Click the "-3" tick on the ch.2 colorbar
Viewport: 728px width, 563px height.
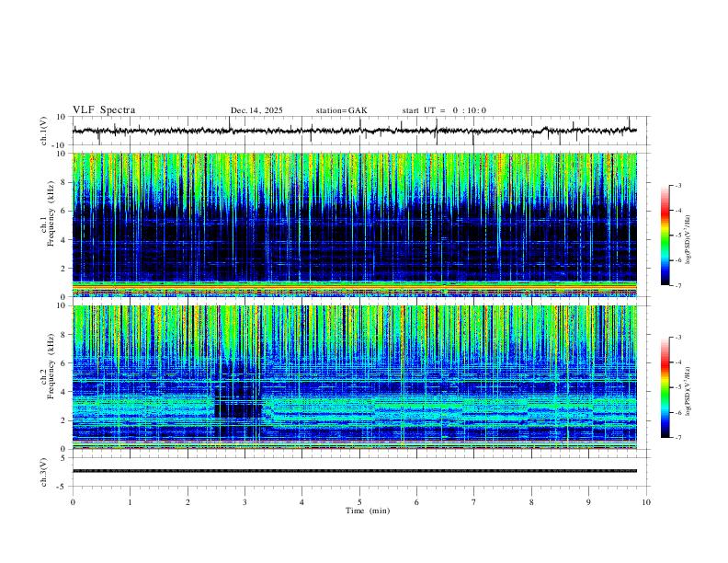pyautogui.click(x=677, y=338)
